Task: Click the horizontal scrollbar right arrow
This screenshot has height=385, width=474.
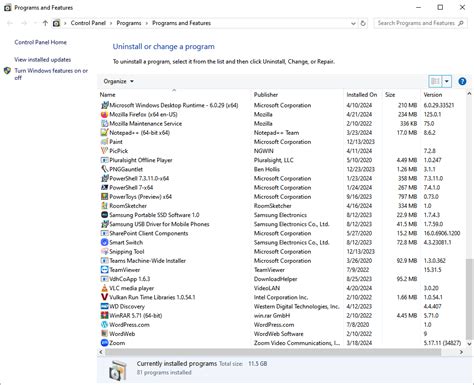Action: point(462,352)
